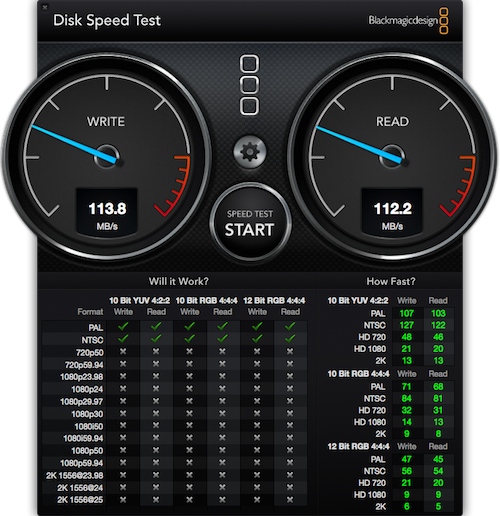
Task: Click 12 Bit RGB 2K write value 6
Action: point(406,506)
